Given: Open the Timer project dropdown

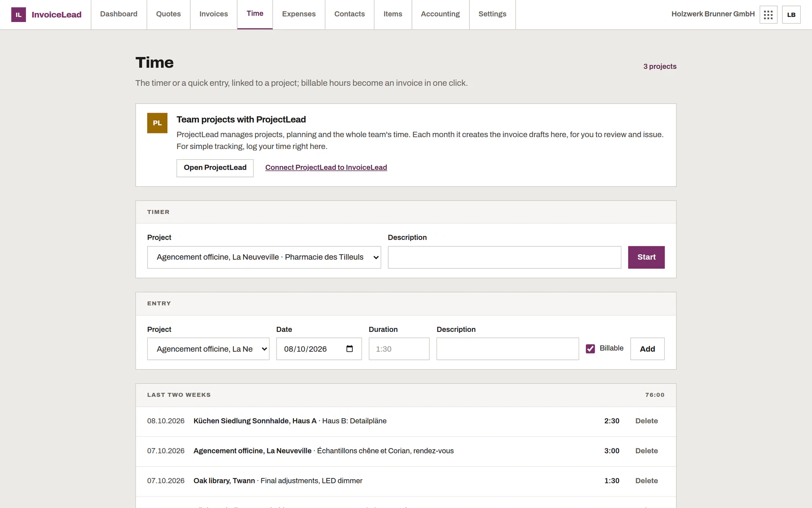Looking at the screenshot, I should click(264, 257).
